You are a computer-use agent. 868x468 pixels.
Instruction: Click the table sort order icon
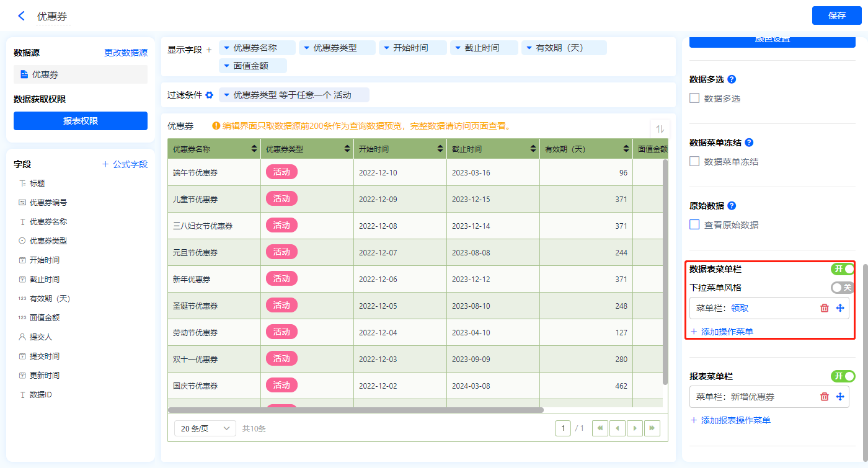pos(660,129)
